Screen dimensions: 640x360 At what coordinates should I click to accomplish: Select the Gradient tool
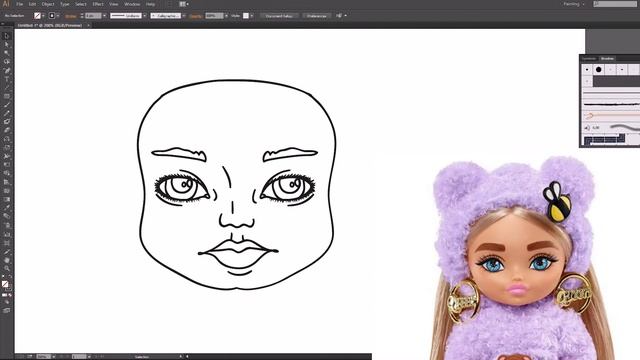(x=7, y=199)
